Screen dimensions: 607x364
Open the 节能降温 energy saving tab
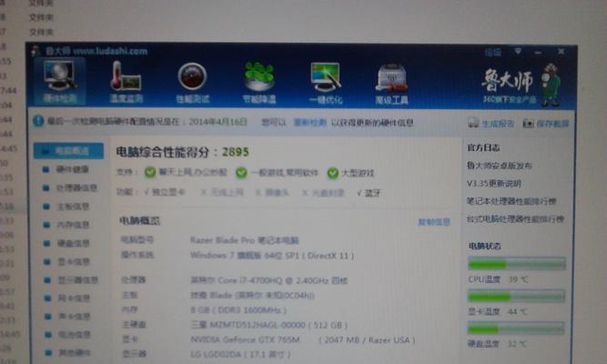tap(259, 83)
